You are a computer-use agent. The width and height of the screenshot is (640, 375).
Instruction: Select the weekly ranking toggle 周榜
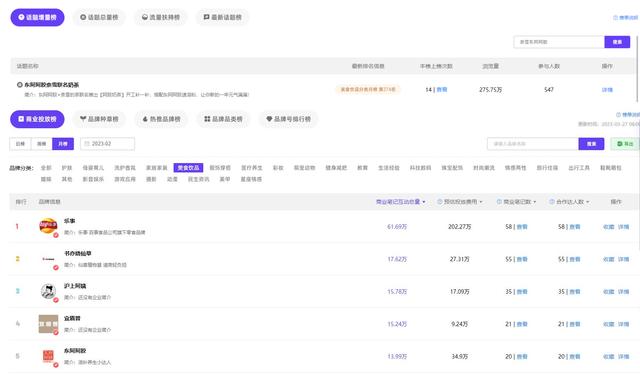click(x=42, y=144)
